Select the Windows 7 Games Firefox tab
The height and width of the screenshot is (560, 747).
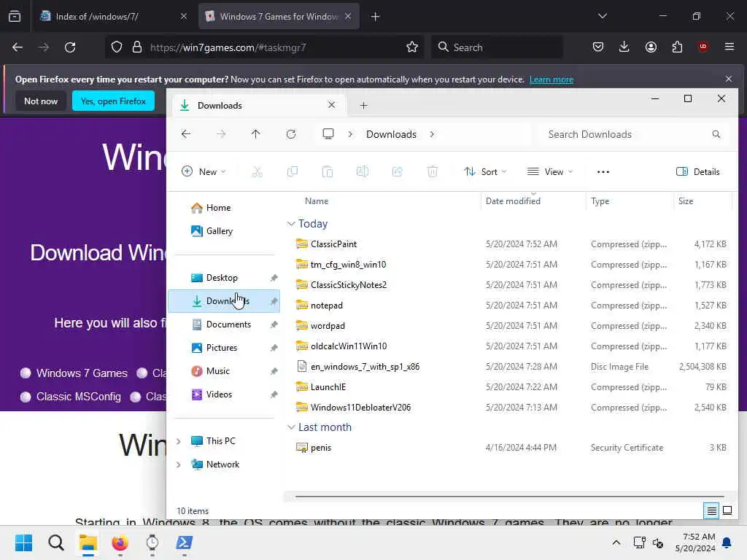(279, 16)
